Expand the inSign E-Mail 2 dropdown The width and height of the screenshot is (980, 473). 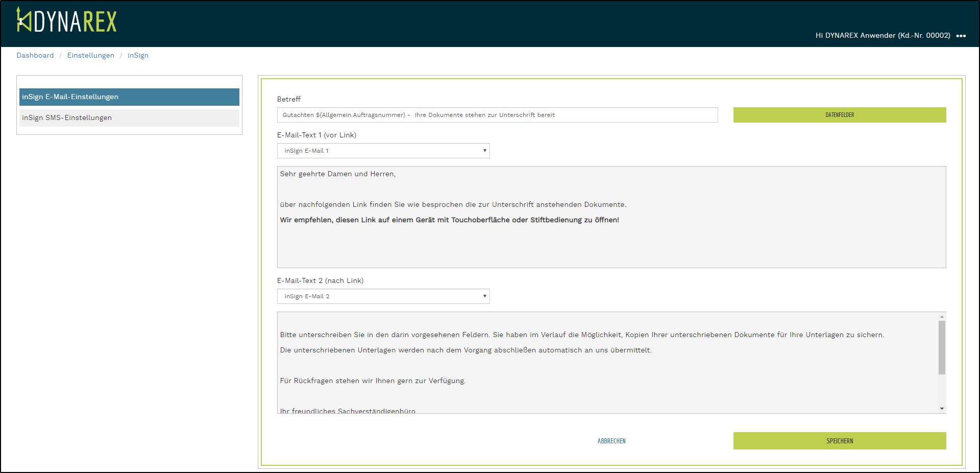pyautogui.click(x=383, y=296)
